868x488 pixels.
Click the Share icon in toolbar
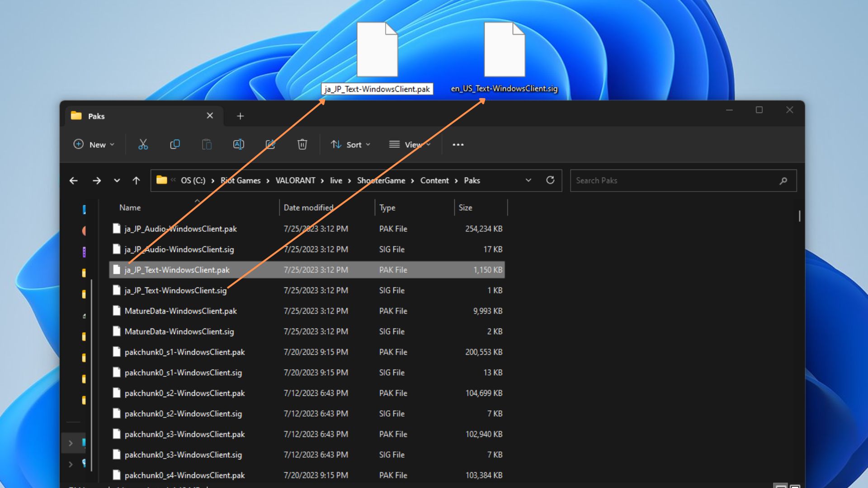(x=270, y=145)
